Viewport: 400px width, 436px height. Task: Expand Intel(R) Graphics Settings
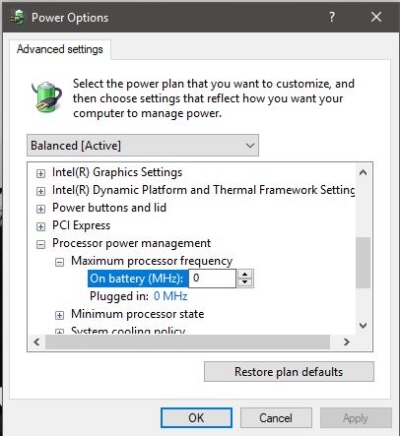41,173
